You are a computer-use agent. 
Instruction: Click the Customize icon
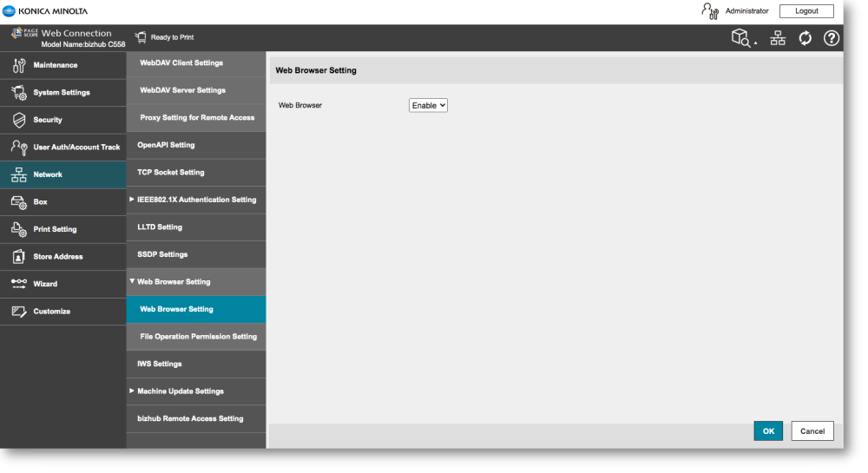coord(19,312)
